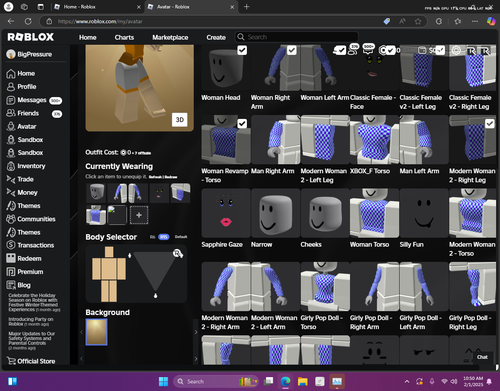Image resolution: width=500 pixels, height=391 pixels.
Task: Equip the Sapphire Gaze face item
Action: (x=226, y=213)
